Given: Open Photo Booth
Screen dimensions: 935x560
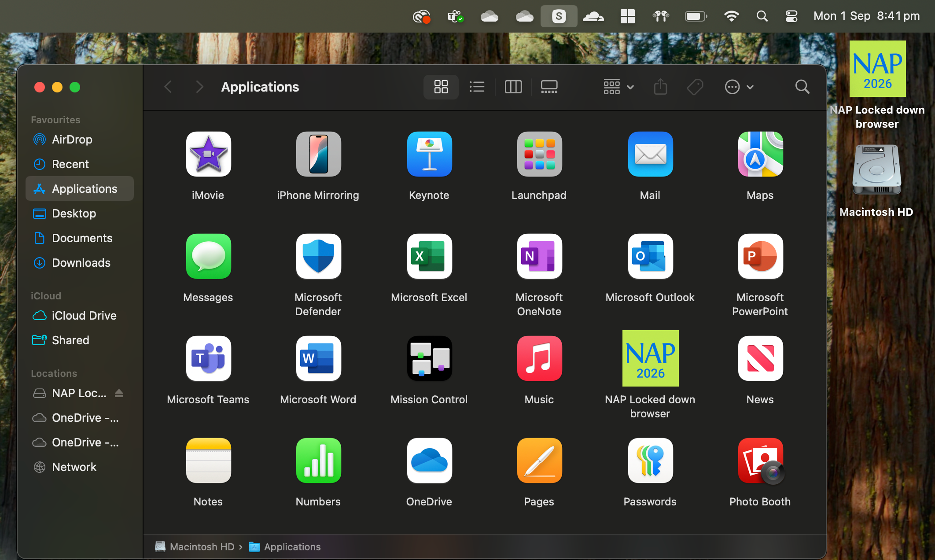Looking at the screenshot, I should 760,461.
